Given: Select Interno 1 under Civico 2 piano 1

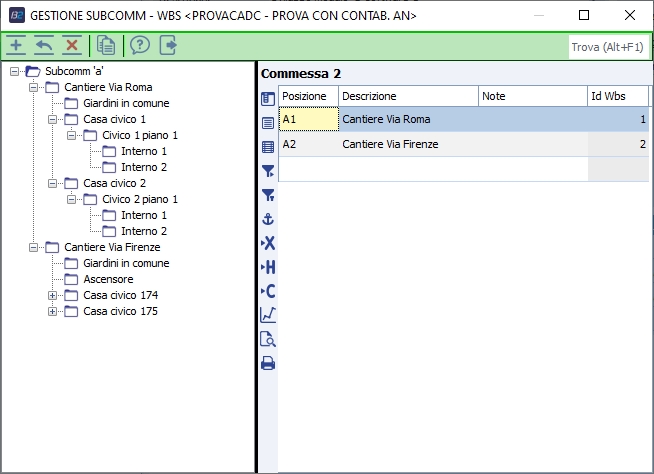Looking at the screenshot, I should click(144, 215).
